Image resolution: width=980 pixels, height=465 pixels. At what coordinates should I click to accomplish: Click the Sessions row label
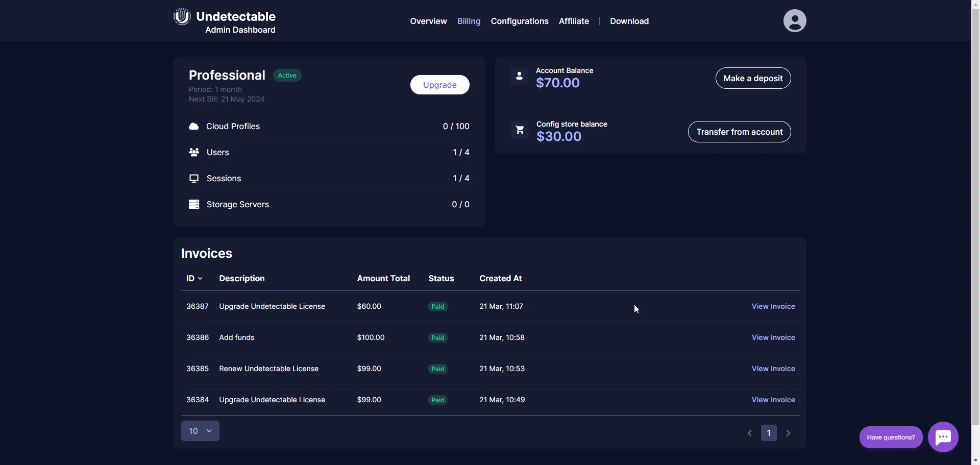224,178
